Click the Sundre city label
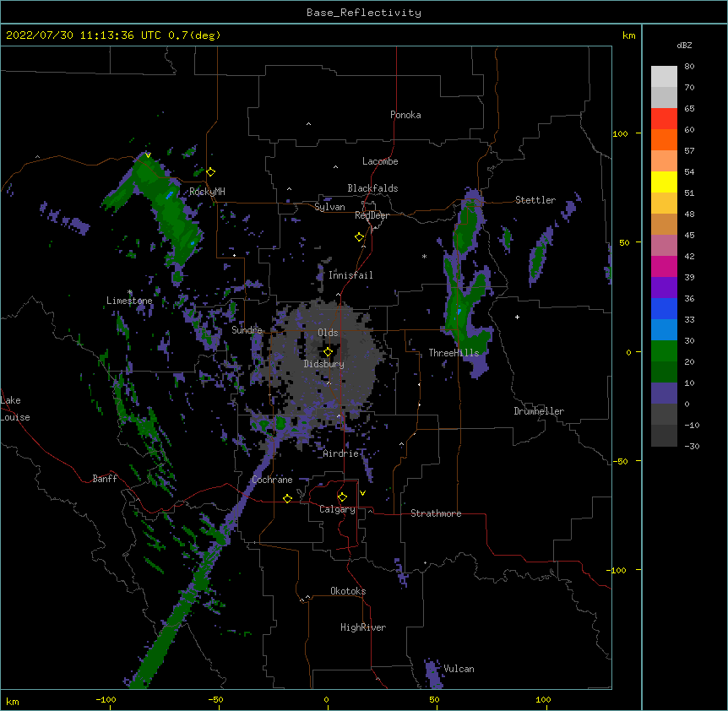 pyautogui.click(x=247, y=330)
